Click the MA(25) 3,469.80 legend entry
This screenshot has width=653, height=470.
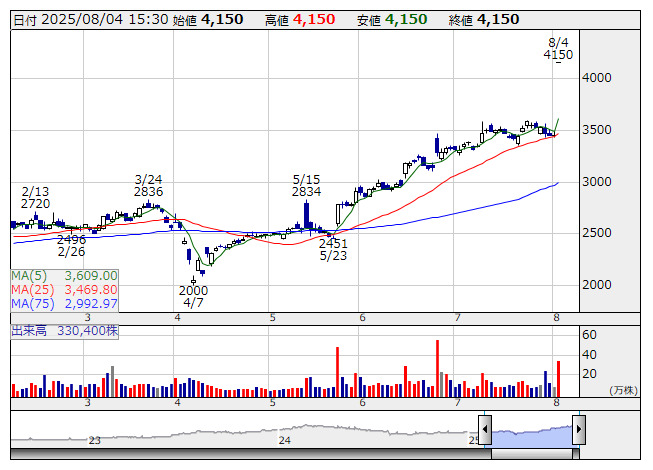click(x=64, y=290)
